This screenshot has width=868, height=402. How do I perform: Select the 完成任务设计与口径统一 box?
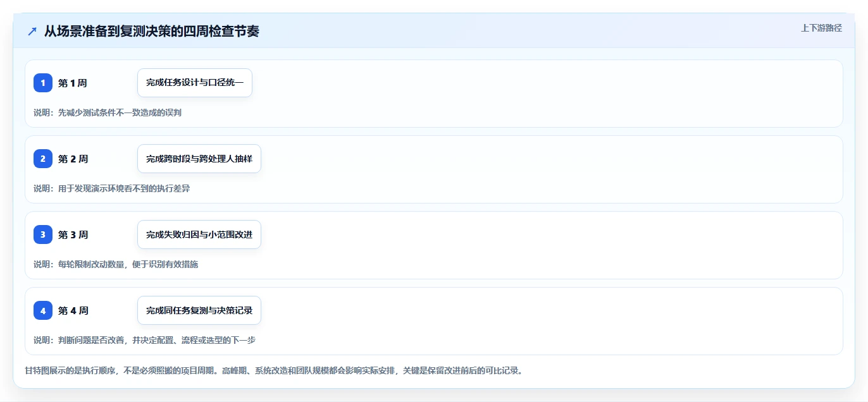click(195, 83)
